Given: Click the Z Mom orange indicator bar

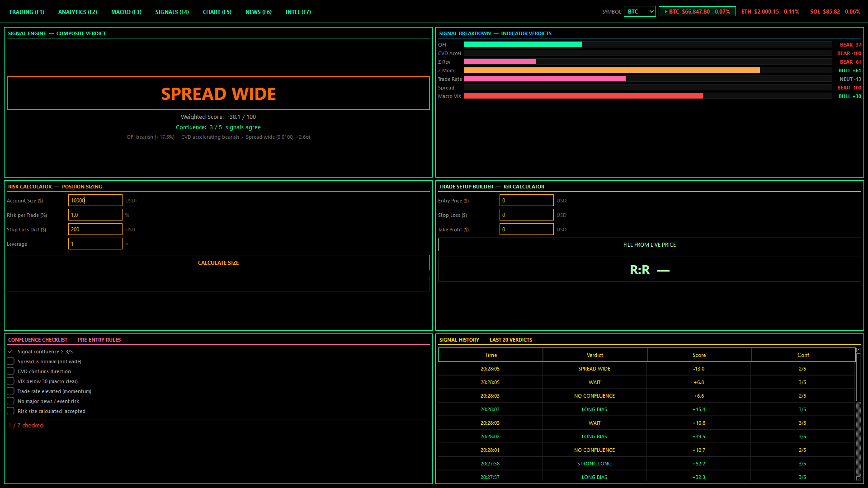Looking at the screenshot, I should click(x=611, y=70).
